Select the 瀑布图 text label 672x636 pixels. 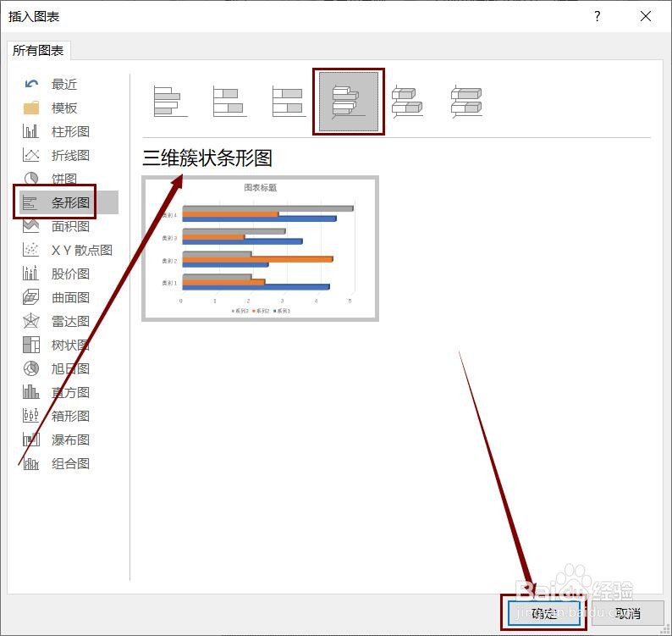pos(71,440)
